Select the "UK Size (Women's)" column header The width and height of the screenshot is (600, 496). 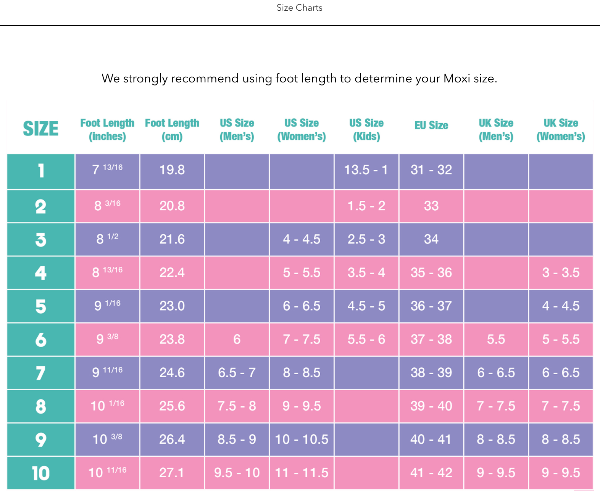pyautogui.click(x=561, y=129)
